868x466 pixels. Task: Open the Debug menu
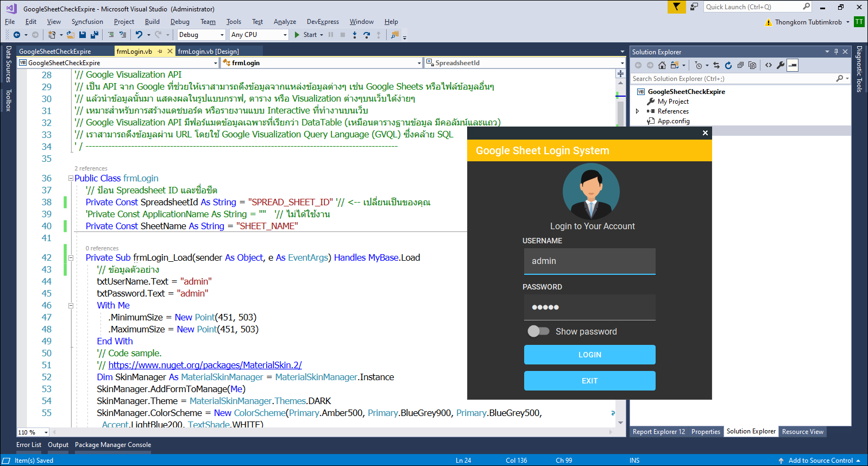(x=180, y=22)
